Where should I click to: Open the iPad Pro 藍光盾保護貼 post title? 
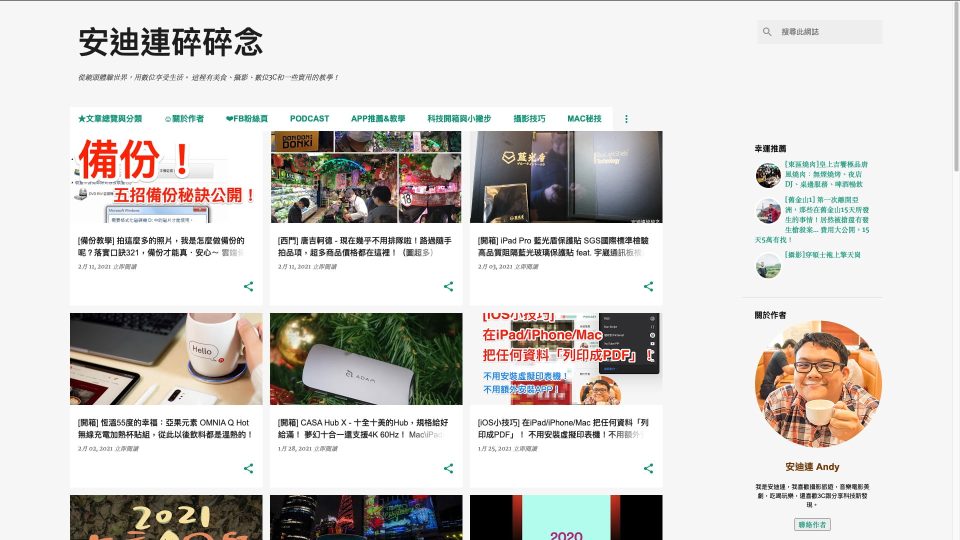[563, 246]
